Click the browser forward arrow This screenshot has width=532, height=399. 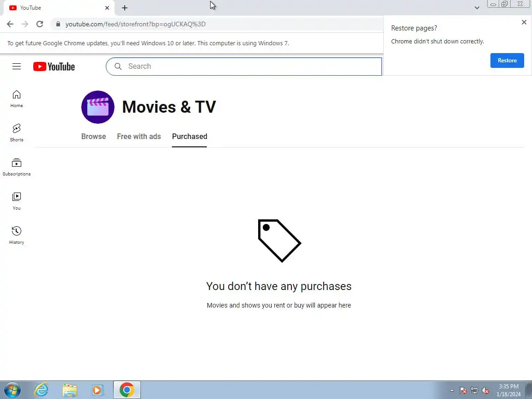click(25, 24)
